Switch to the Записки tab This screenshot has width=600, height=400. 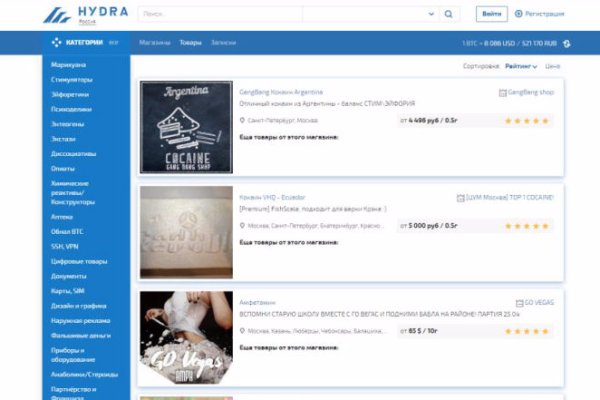click(x=223, y=43)
